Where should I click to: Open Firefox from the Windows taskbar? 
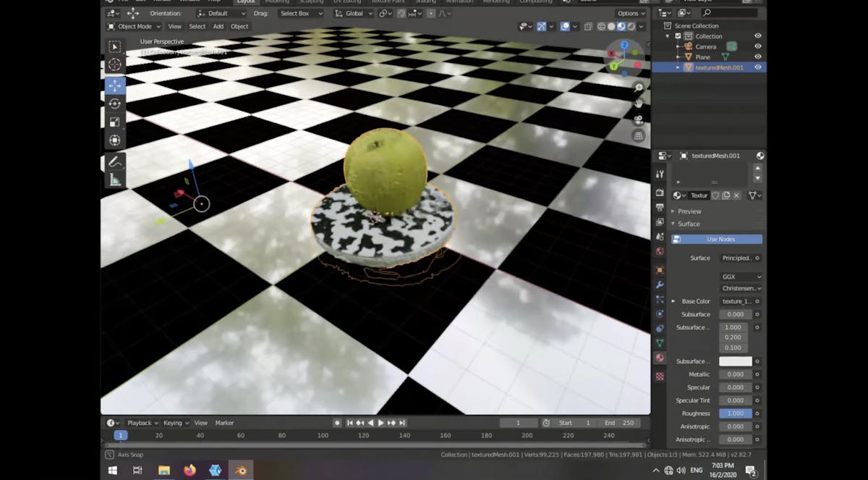tap(190, 471)
